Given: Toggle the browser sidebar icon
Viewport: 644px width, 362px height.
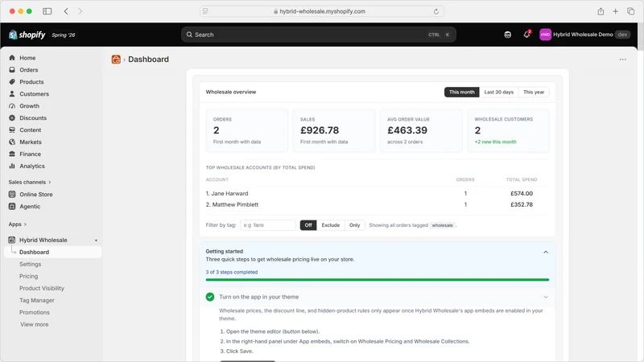Looking at the screenshot, I should pos(47,11).
